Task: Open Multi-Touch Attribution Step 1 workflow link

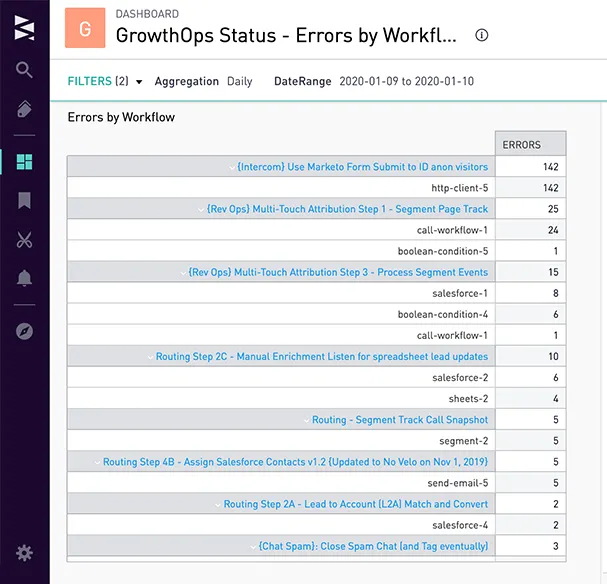Action: pyautogui.click(x=347, y=209)
